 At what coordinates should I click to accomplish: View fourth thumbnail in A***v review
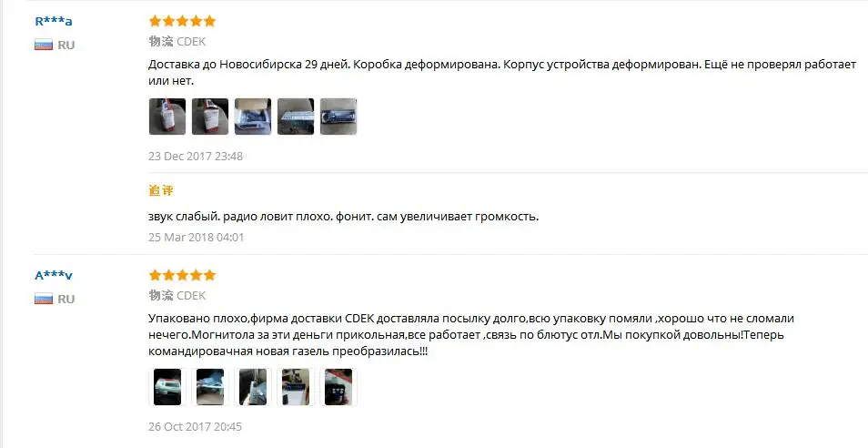296,387
